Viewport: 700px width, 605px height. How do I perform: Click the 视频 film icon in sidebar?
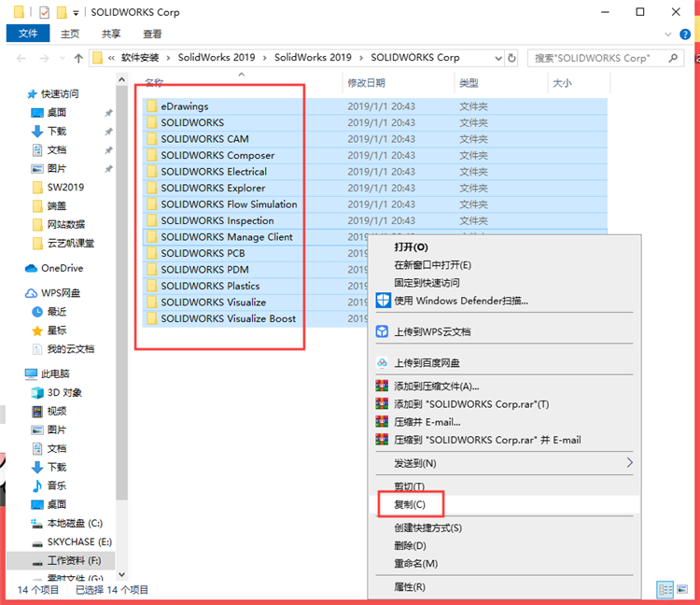pos(37,411)
